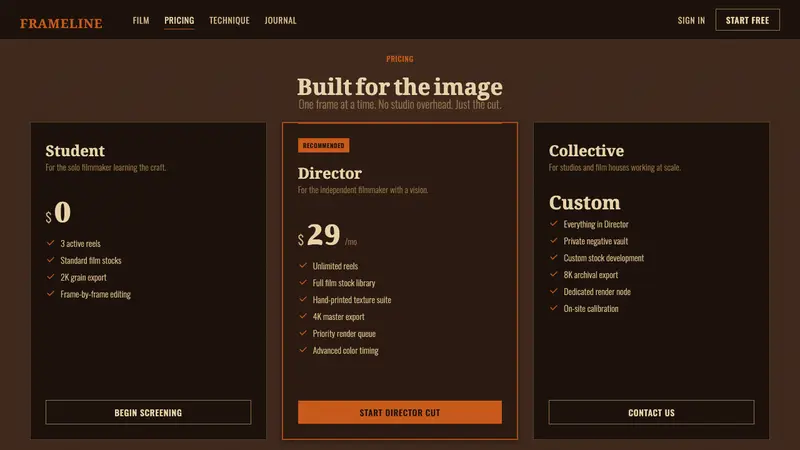Click the 'Unlimited reels' feature text

point(335,266)
